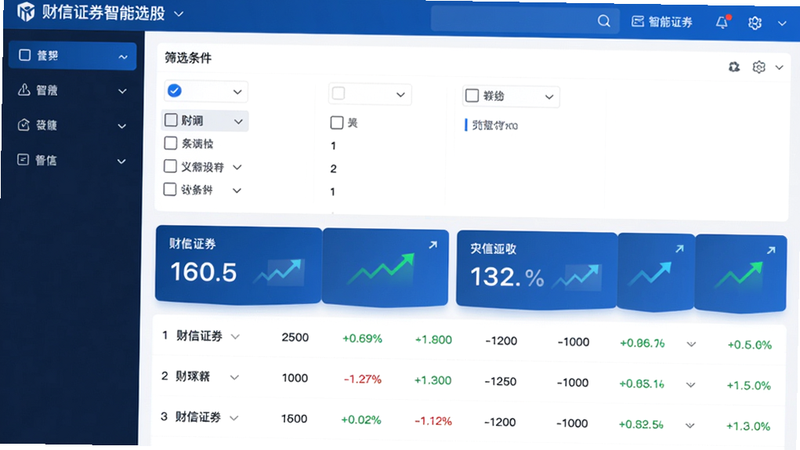Expand chevron on the fourth filter row
Viewport: 800px width, 450px height.
(237, 191)
